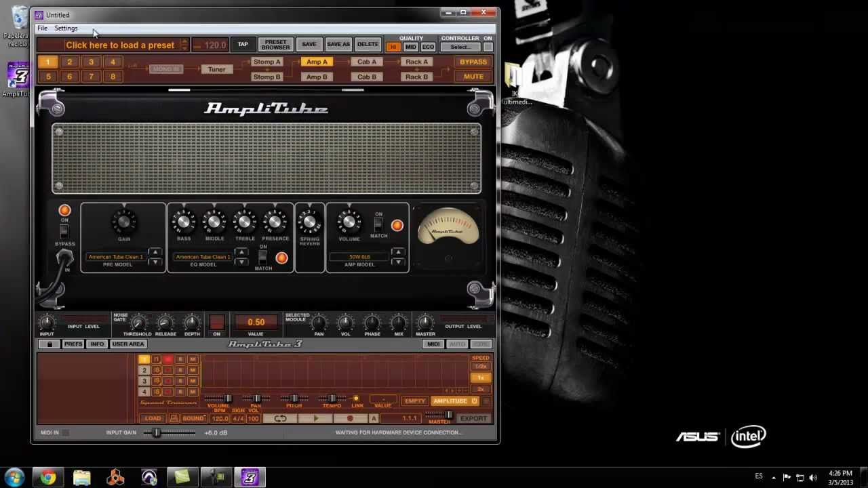Toggle the Amp Model MATCH switch
Image resolution: width=868 pixels, height=488 pixels.
tap(378, 224)
